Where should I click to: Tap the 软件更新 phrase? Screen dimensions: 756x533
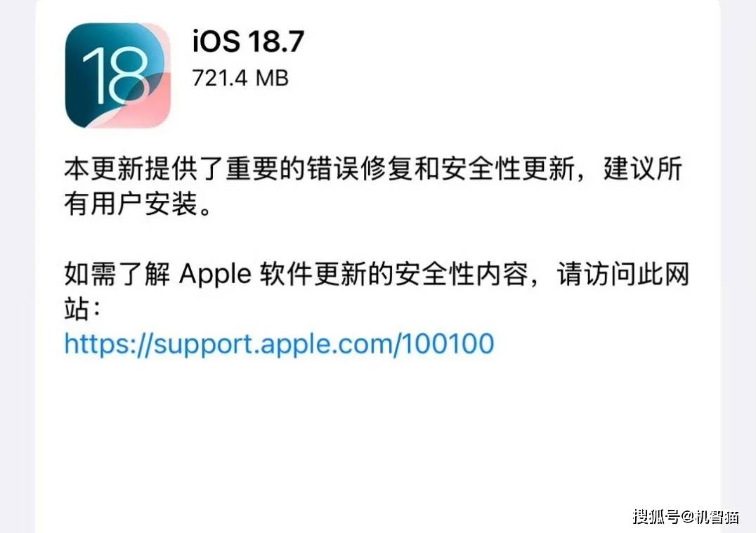coord(313,274)
